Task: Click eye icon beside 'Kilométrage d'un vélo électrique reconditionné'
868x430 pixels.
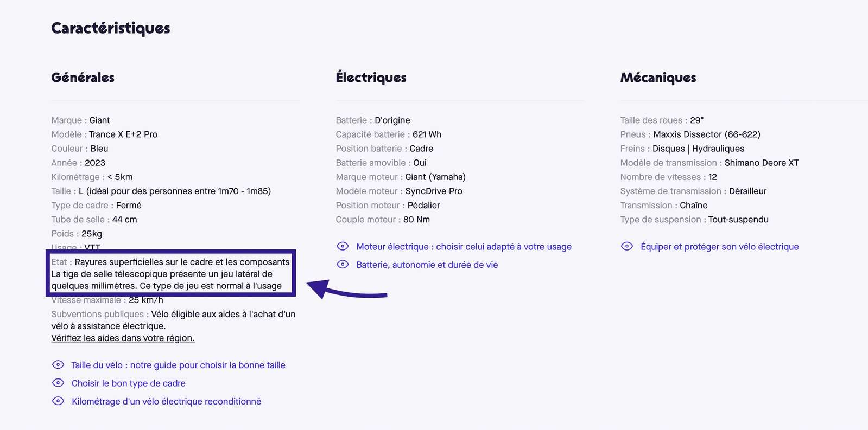Action: [58, 401]
